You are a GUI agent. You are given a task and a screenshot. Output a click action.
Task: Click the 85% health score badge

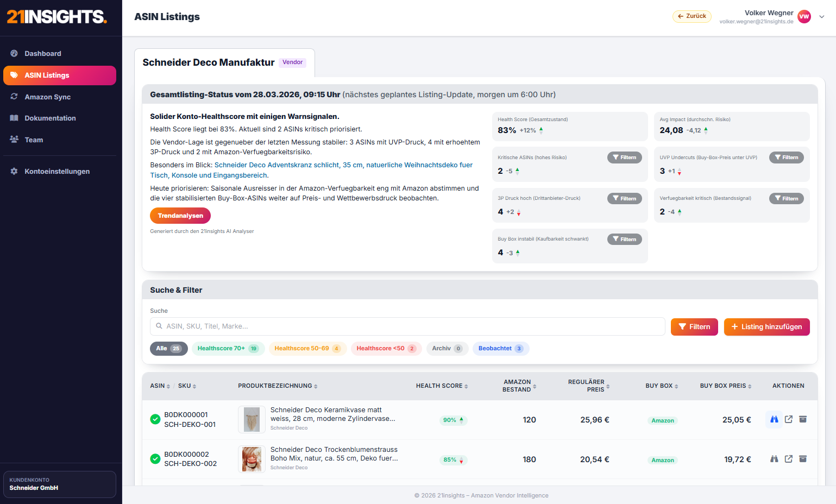point(453,459)
